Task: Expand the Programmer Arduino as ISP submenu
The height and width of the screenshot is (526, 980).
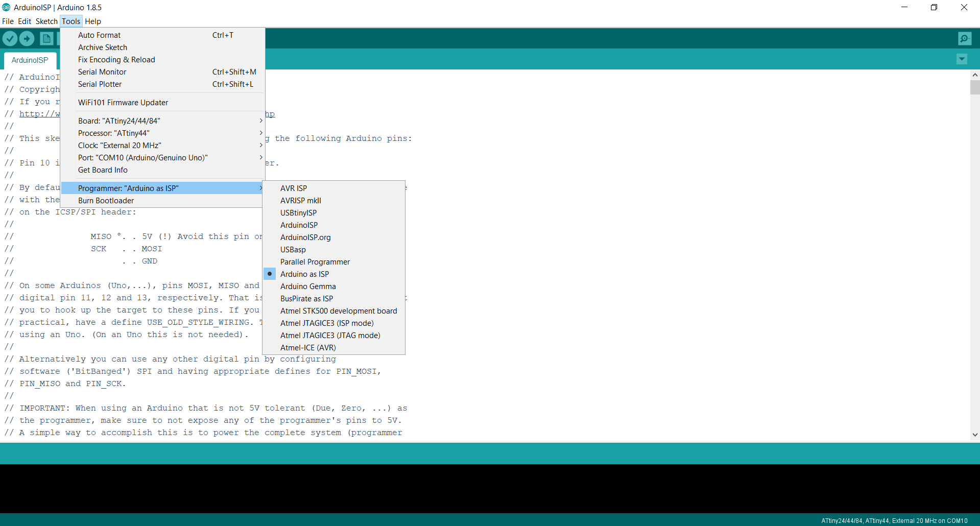Action: (x=163, y=188)
